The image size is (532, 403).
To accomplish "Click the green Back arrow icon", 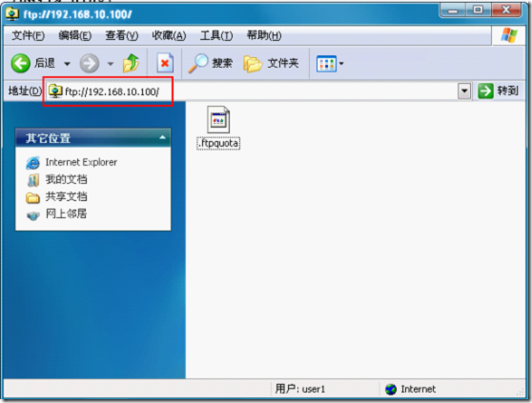I will point(21,63).
